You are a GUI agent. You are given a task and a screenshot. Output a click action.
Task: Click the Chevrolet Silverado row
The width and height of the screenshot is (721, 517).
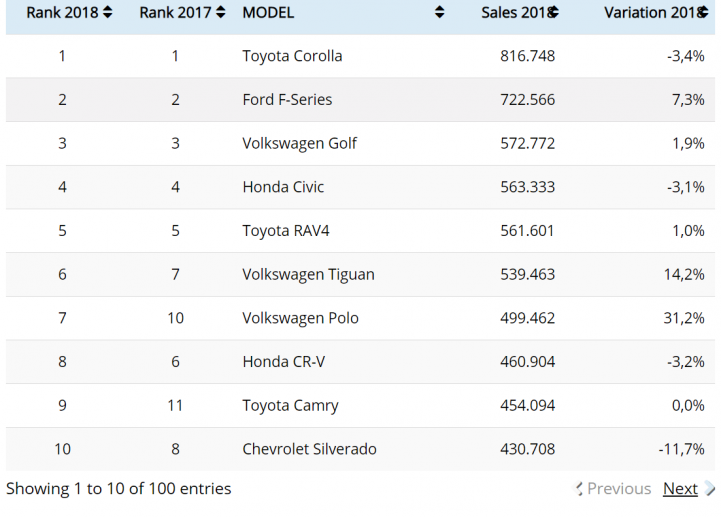click(x=360, y=449)
